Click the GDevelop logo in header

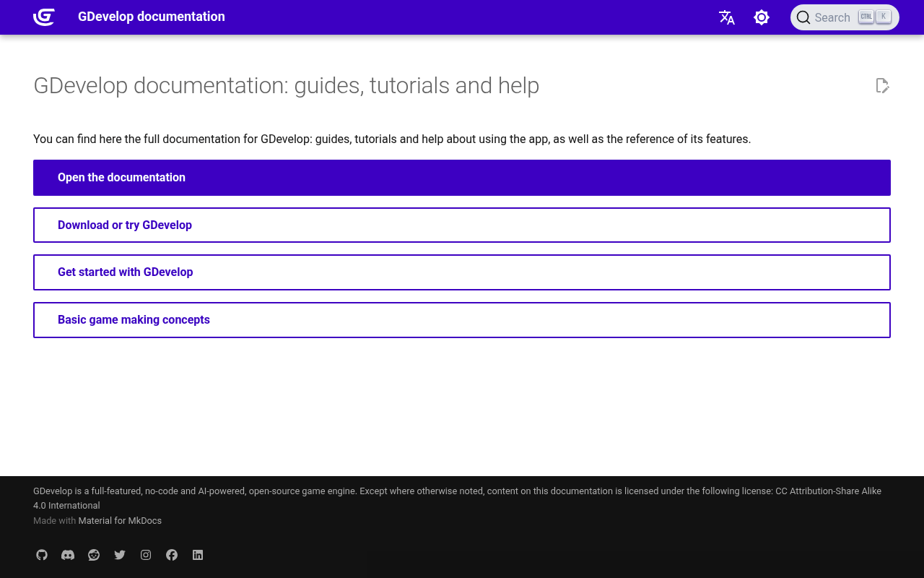[44, 17]
